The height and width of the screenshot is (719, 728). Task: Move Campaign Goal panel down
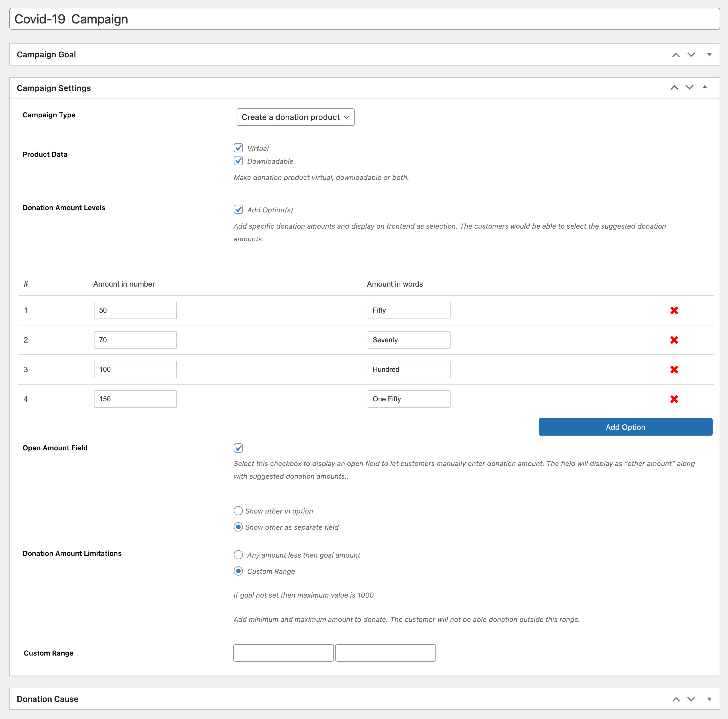pos(691,55)
